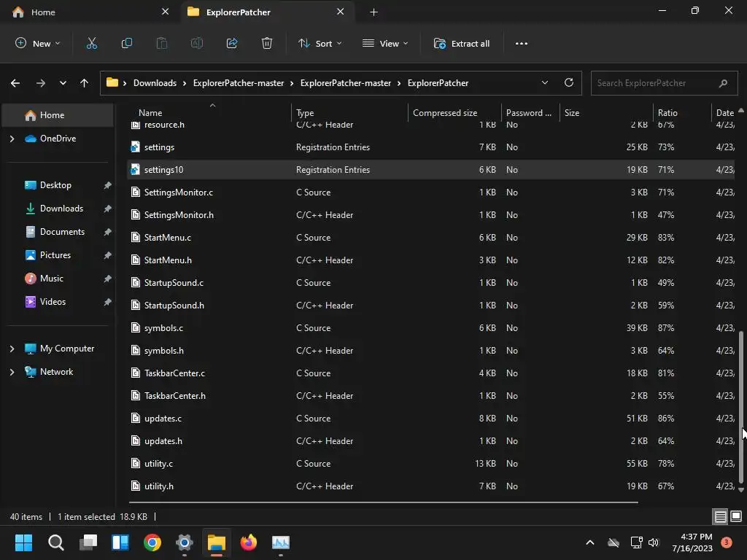The height and width of the screenshot is (560, 747).
Task: Open the resource monitor app on taskbar
Action: pyautogui.click(x=281, y=542)
